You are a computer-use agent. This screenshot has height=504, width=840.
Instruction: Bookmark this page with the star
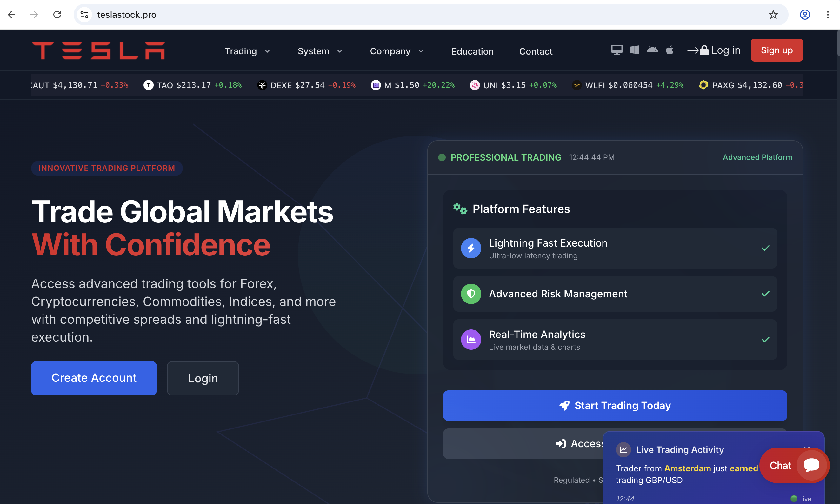point(773,15)
